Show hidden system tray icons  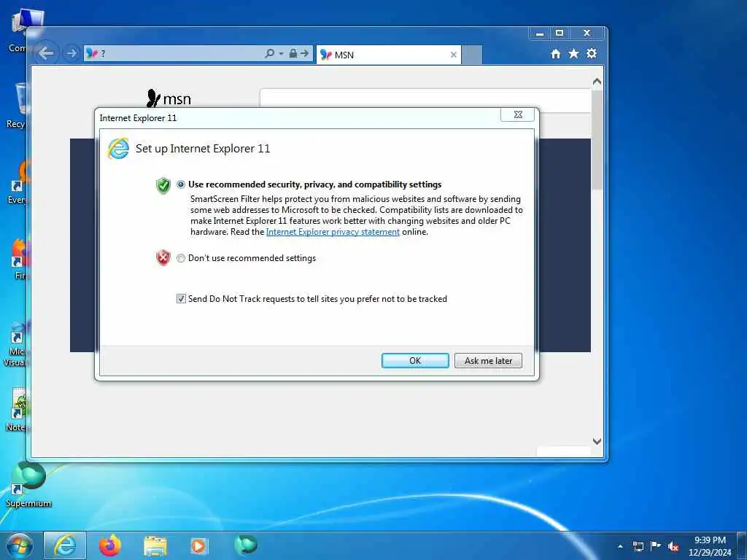coord(620,546)
